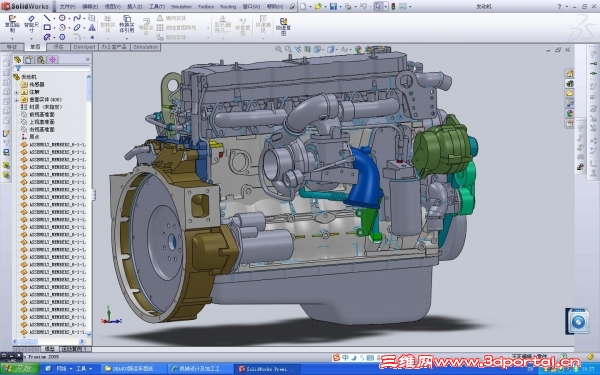Click the Smart Dimension tool
This screenshot has width=600, height=375.
pos(31,25)
